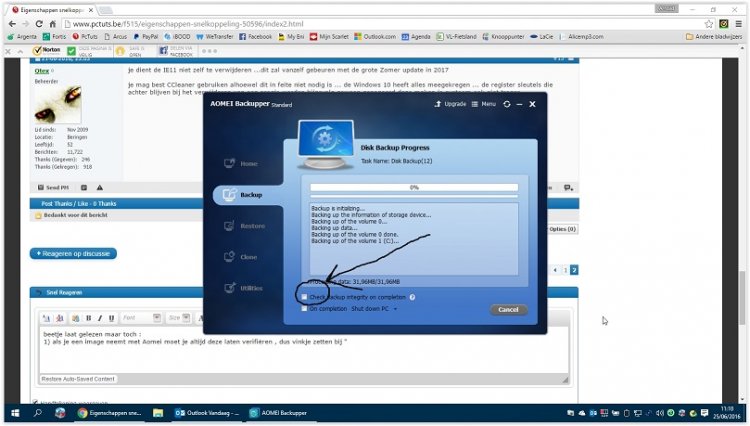Click the warning triangle icon under the post
Screen dimensions: 750x426
tap(99, 187)
